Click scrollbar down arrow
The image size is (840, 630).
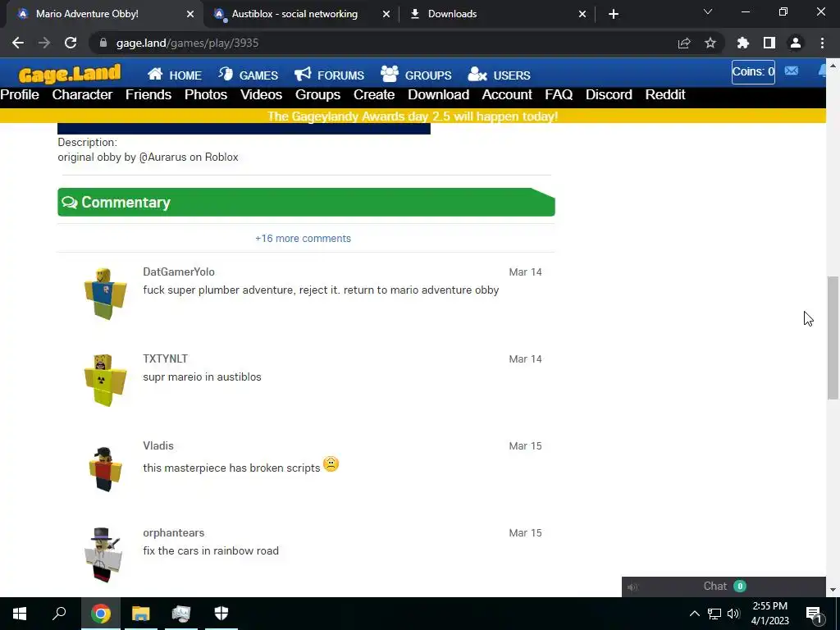point(833,590)
